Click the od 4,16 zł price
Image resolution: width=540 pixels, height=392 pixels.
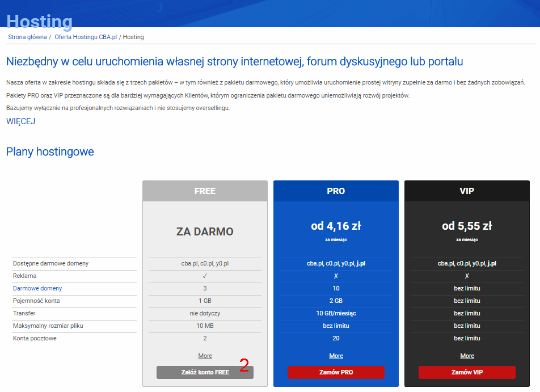[336, 226]
